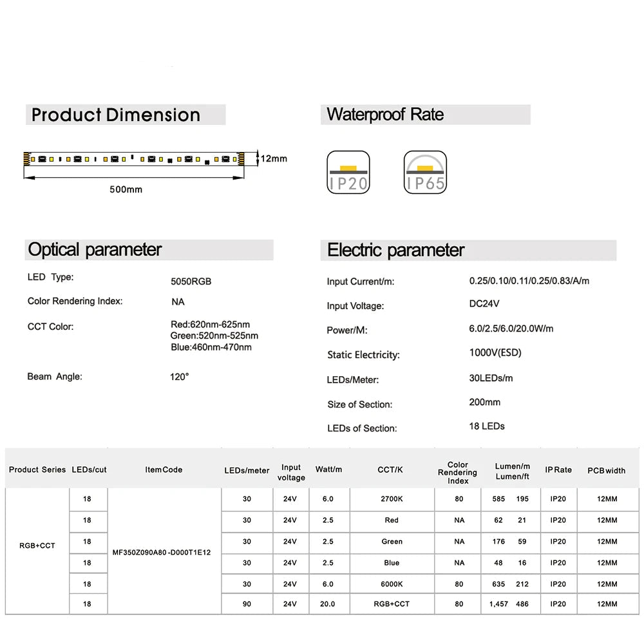Click the Waterproof Rate heading
This screenshot has width=644, height=644.
click(x=385, y=115)
